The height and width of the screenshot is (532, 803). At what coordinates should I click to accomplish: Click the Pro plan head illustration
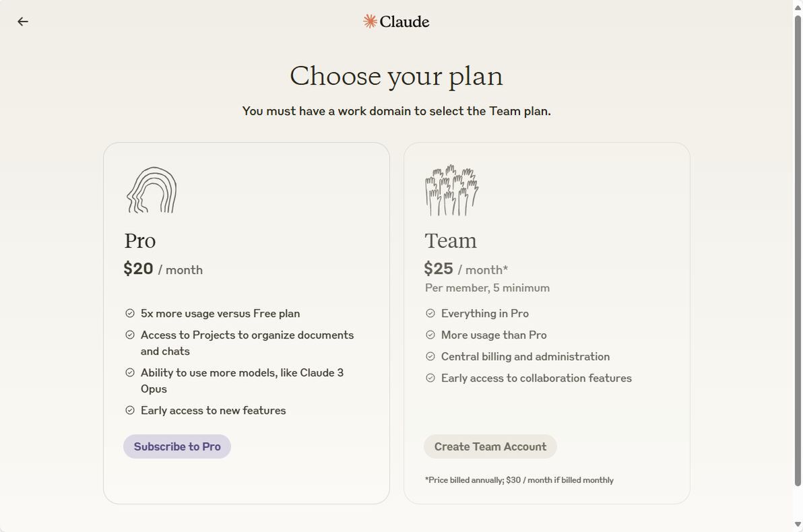152,191
